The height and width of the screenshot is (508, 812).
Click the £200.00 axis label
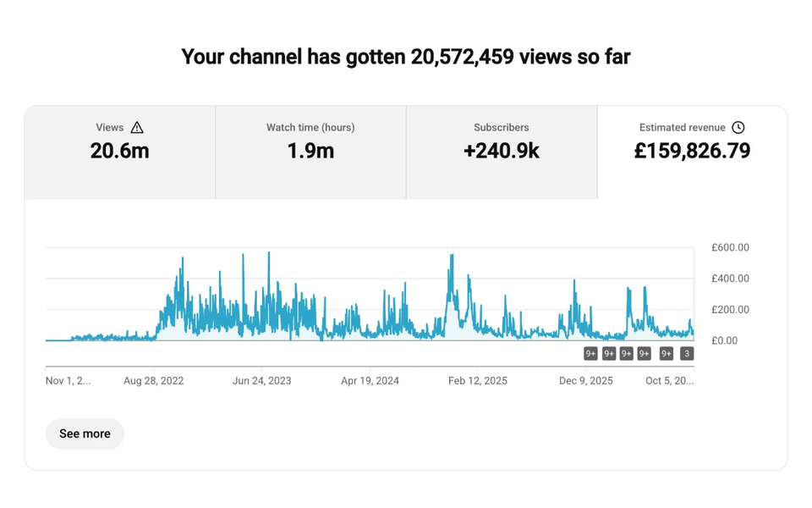pos(730,310)
